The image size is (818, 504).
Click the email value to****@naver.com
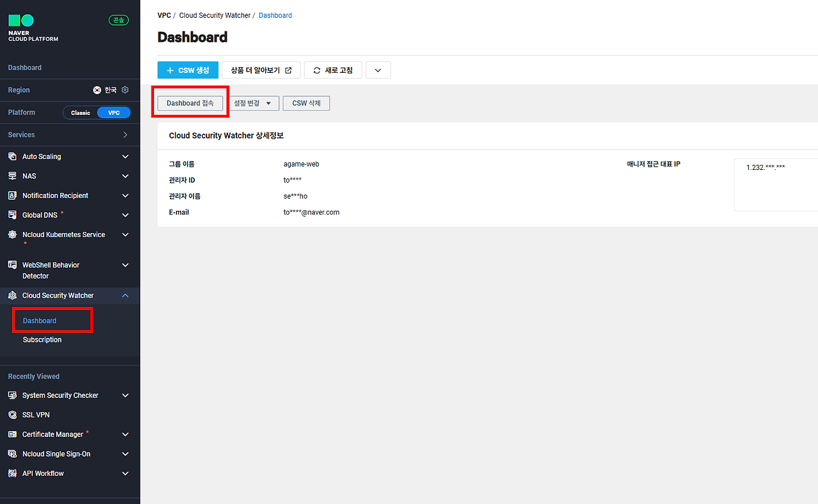tap(312, 212)
